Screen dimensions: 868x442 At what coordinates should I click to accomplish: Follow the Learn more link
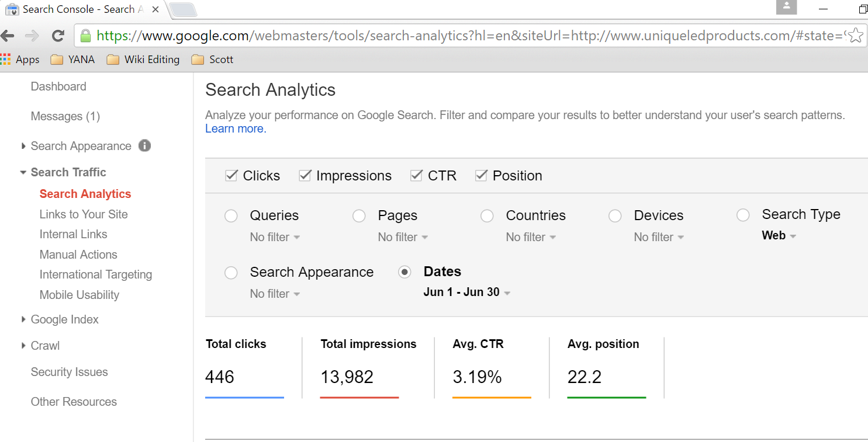pyautogui.click(x=236, y=129)
